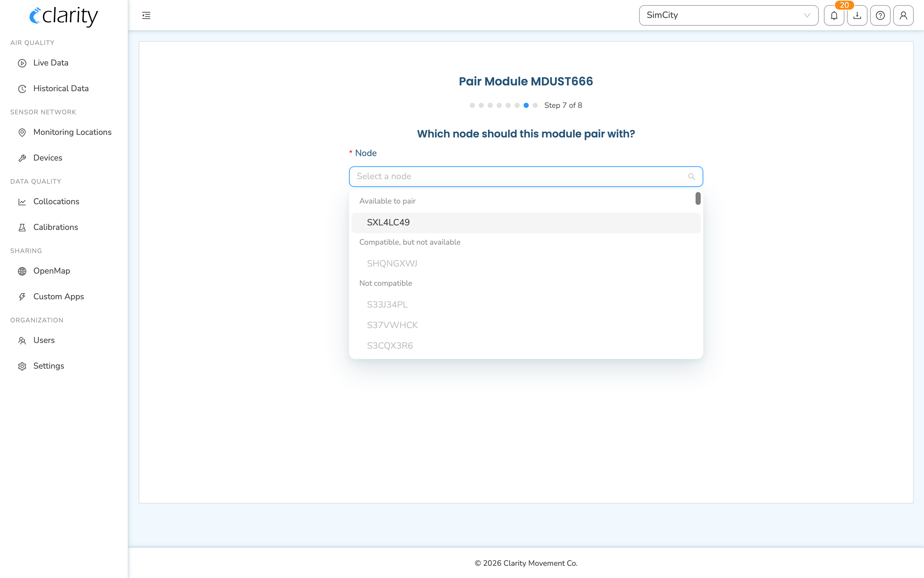Click the 'Step 7 of 8' text
Screen dimensions: 924x578
(563, 106)
